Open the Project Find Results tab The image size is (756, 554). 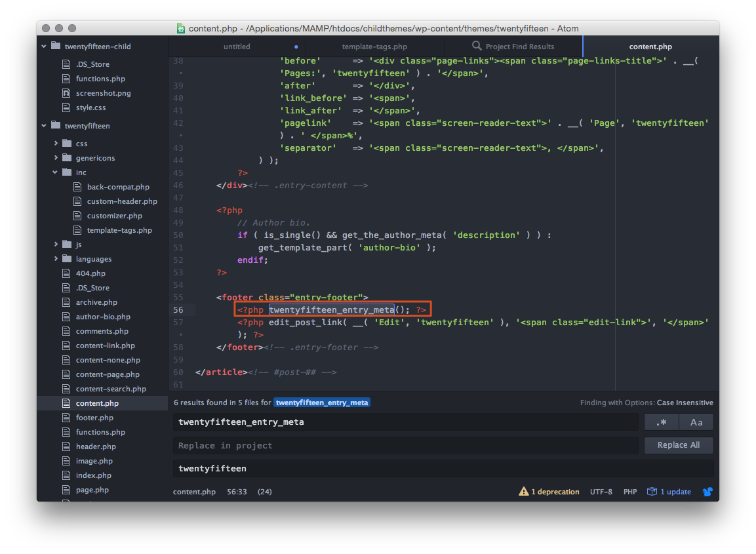[x=513, y=47]
